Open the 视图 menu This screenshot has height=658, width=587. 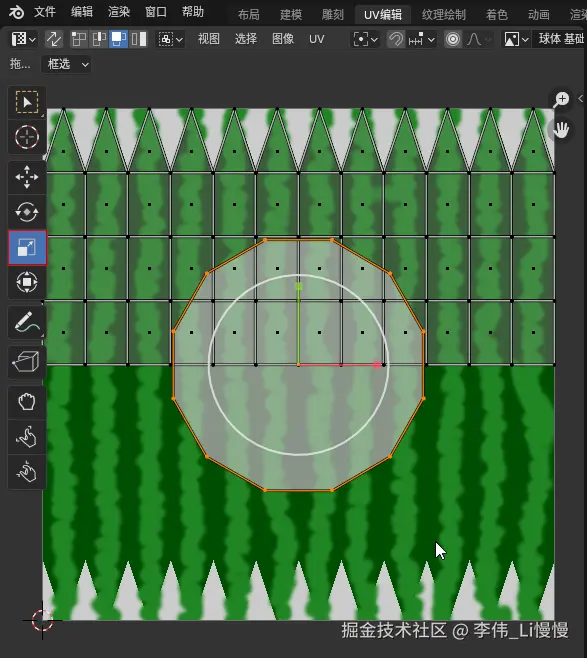[x=209, y=39]
